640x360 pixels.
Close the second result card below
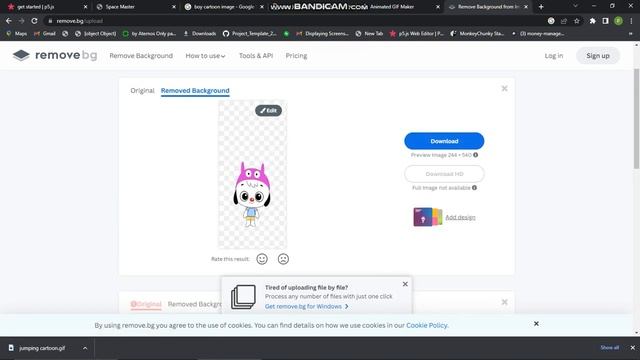[504, 302]
